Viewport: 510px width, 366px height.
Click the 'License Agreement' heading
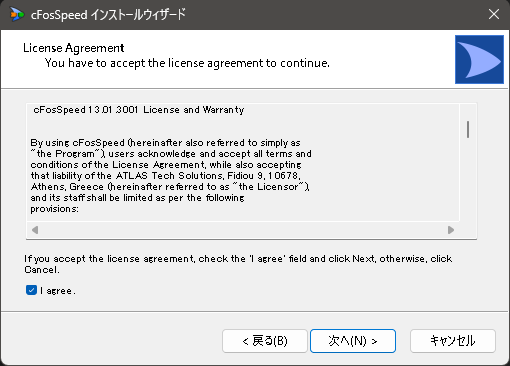tap(74, 48)
